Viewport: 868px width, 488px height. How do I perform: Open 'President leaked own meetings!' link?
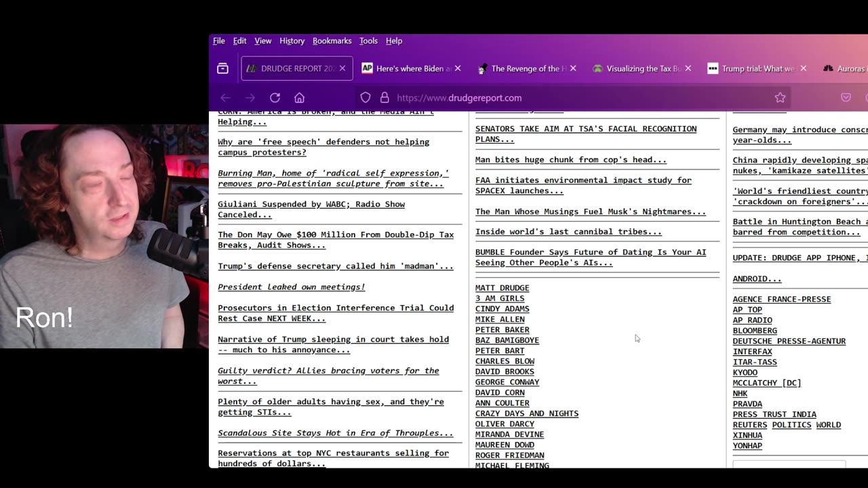point(292,287)
